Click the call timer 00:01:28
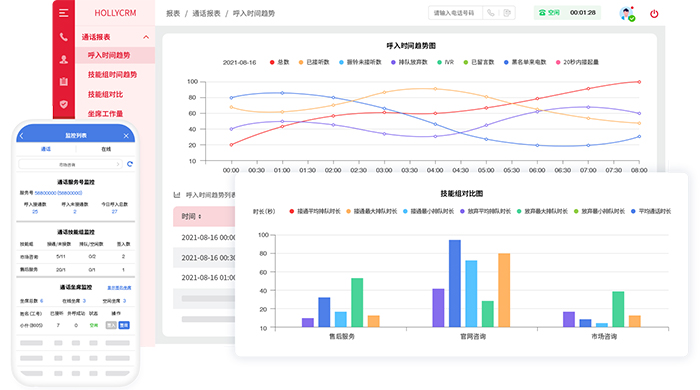The image size is (700, 390). 583,12
